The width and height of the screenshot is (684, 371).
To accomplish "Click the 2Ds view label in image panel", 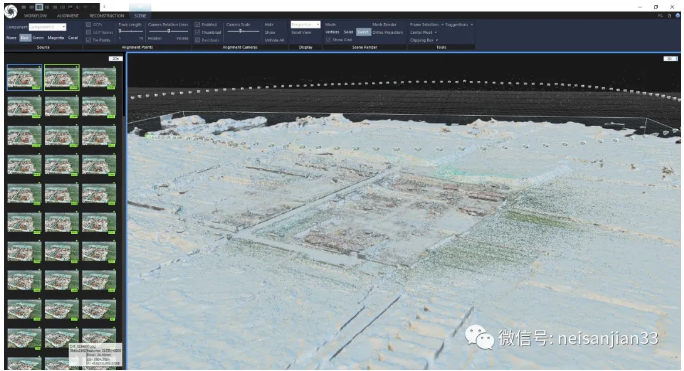I will (x=116, y=58).
